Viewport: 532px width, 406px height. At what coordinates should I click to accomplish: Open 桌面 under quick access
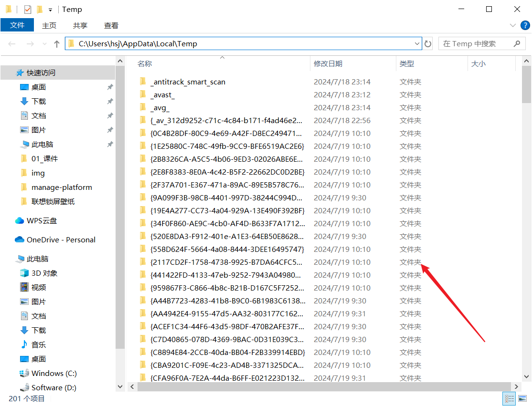38,87
